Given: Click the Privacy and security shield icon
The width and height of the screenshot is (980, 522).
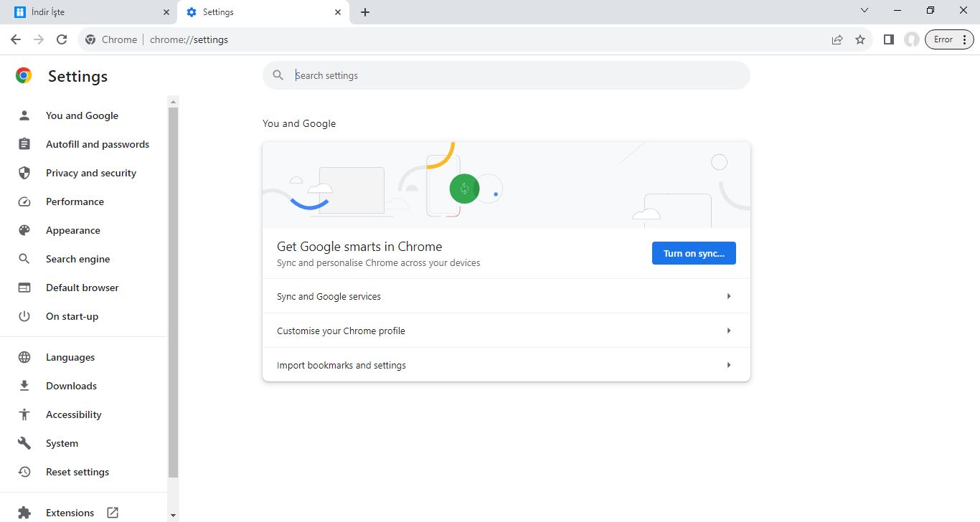Looking at the screenshot, I should point(24,173).
